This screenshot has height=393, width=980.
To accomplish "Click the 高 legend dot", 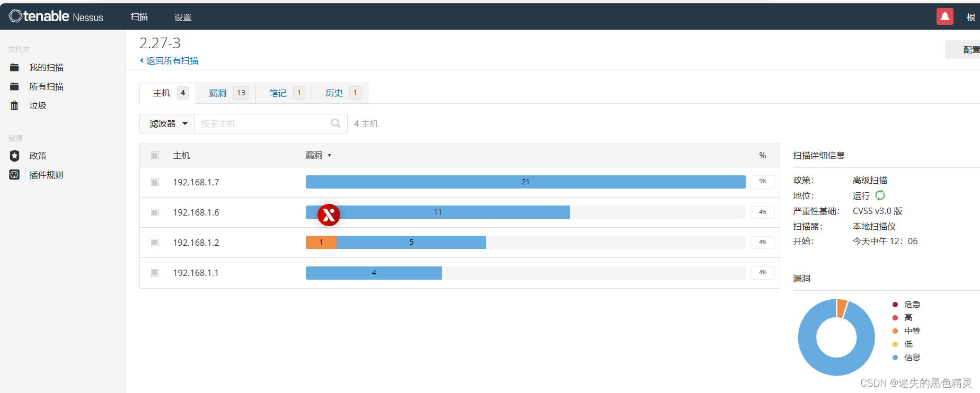I will point(895,318).
